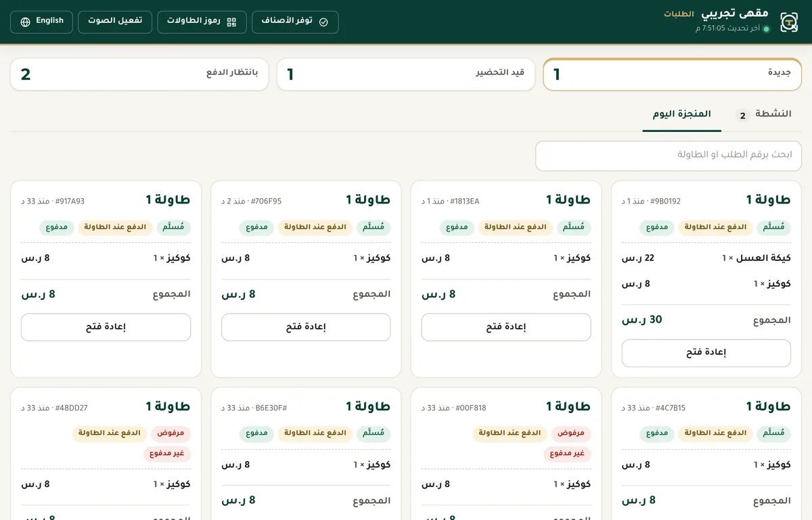
Task: Switch to the النشطة tab
Action: click(763, 115)
